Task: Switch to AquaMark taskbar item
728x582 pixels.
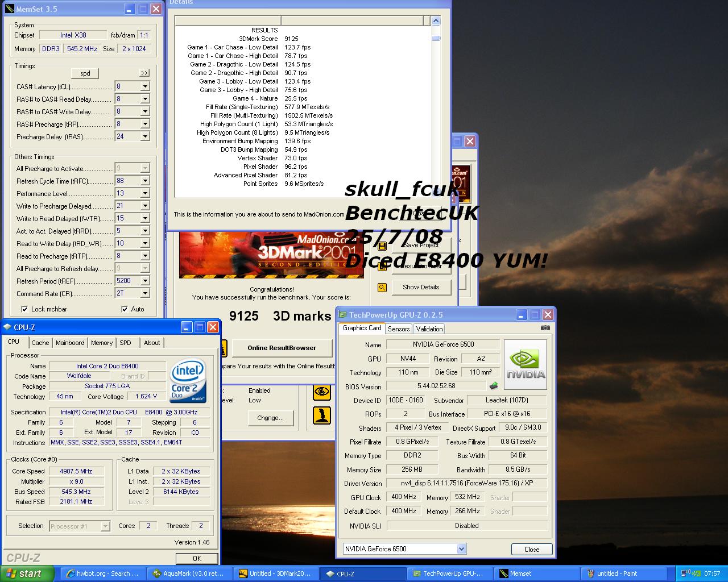Action: tap(190, 573)
